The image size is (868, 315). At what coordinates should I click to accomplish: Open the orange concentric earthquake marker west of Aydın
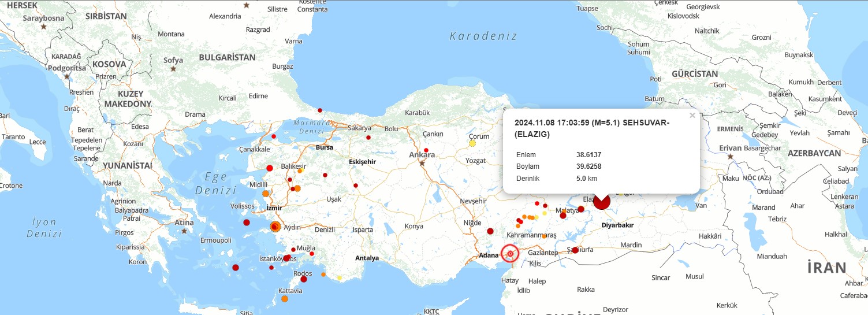click(275, 227)
